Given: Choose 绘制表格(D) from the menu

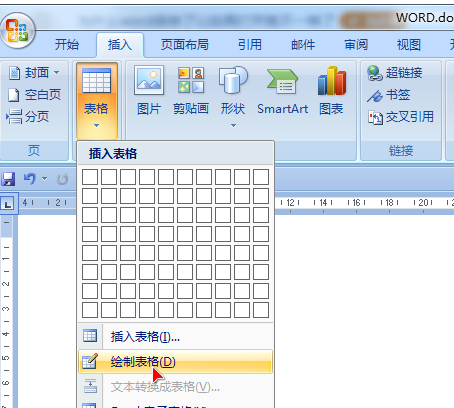Looking at the screenshot, I should (x=176, y=361).
